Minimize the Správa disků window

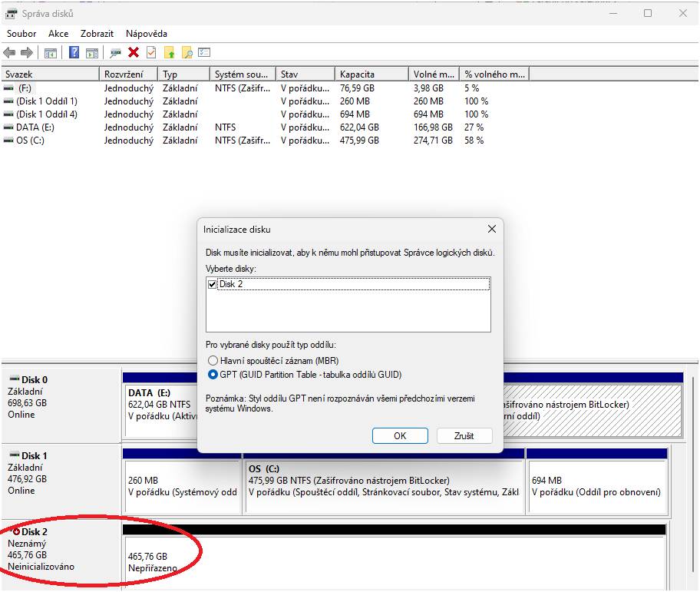(613, 13)
